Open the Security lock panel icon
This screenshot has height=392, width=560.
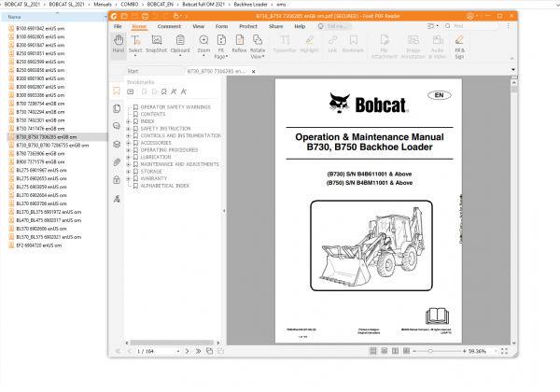tap(117, 179)
